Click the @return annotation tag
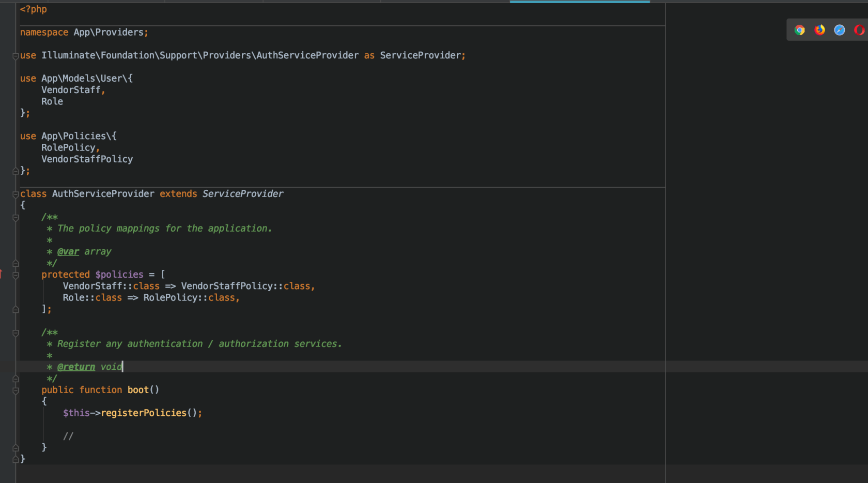Viewport: 868px width, 483px height. (76, 367)
